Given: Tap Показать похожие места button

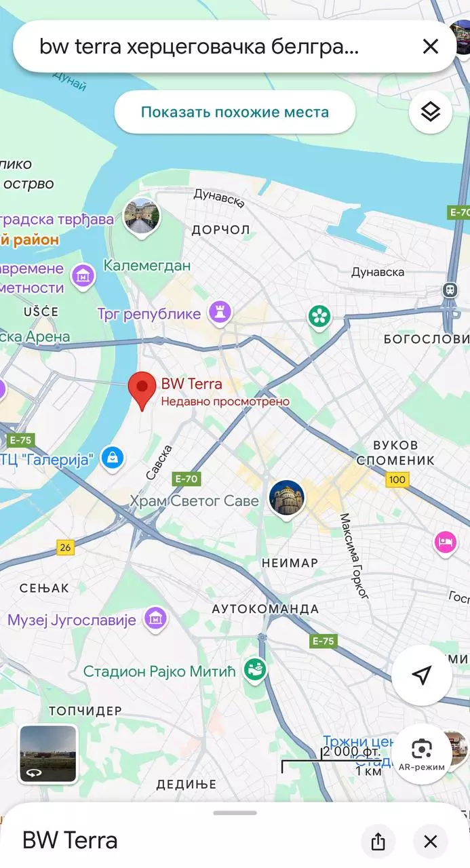Looking at the screenshot, I should [x=235, y=112].
